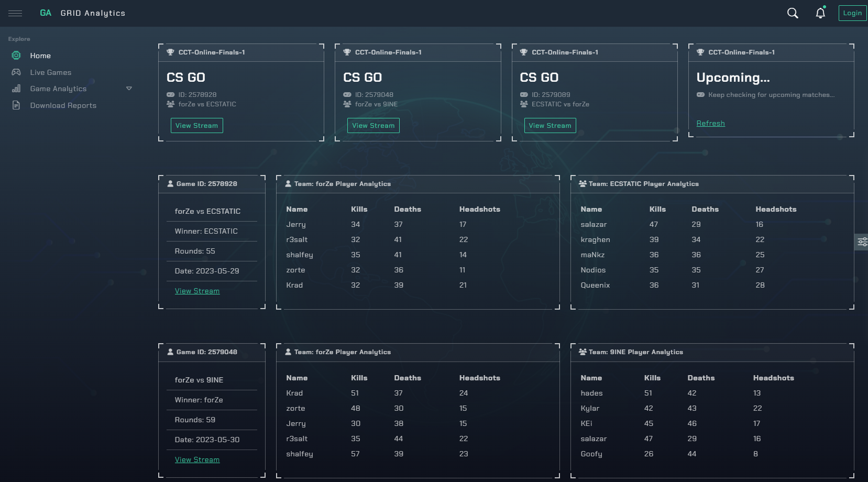
Task: Click teams icon beside ECSTATIC vs forZe
Action: click(x=524, y=104)
